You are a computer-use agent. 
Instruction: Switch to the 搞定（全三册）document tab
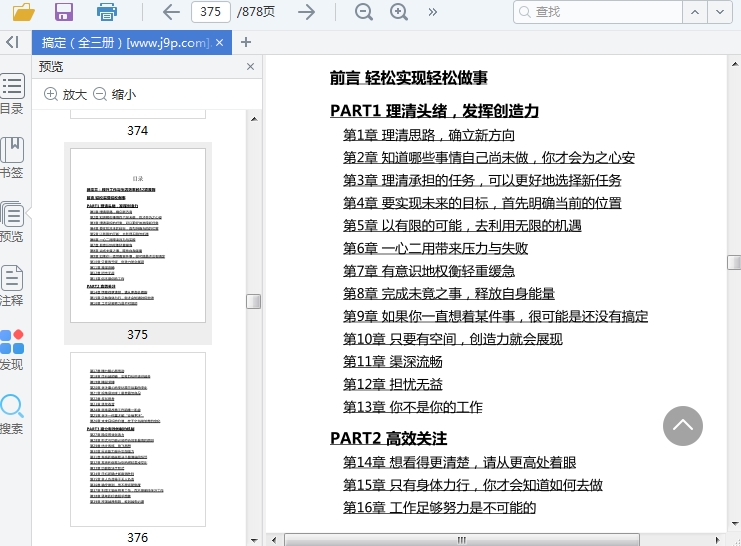[x=125, y=43]
